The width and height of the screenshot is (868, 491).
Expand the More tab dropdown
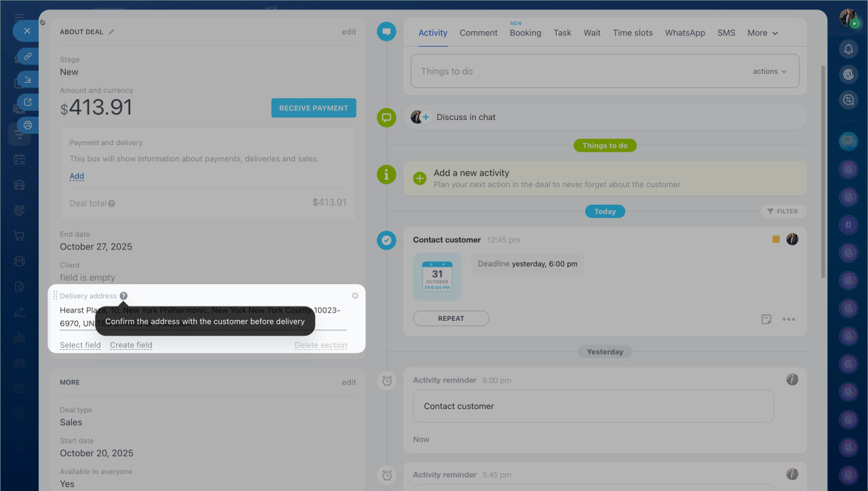click(762, 33)
